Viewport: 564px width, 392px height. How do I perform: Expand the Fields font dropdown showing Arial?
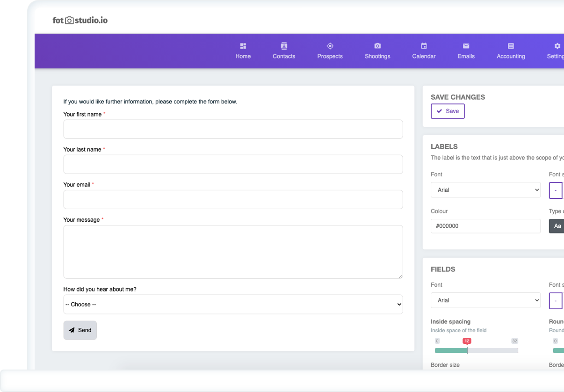tap(485, 300)
